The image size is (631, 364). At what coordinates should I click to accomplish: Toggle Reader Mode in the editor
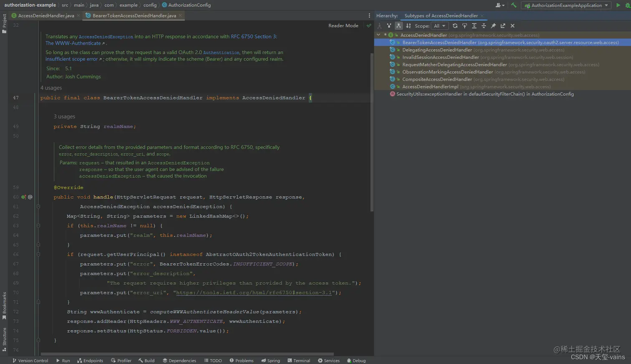pyautogui.click(x=343, y=25)
